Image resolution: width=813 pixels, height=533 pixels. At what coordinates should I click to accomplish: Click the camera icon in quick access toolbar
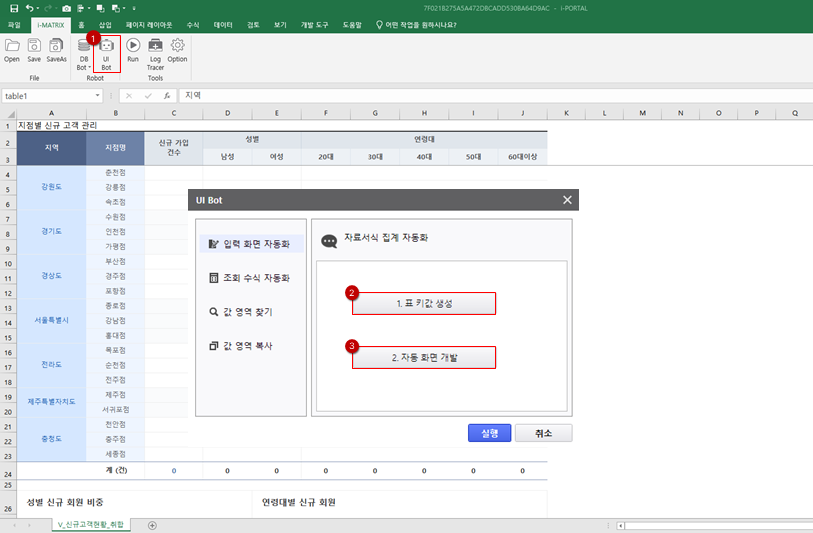point(66,8)
